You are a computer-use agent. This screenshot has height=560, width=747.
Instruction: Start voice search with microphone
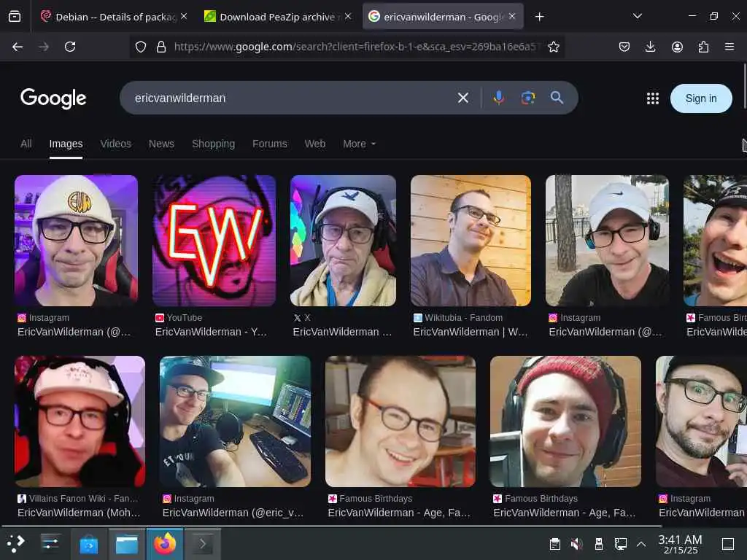click(x=498, y=98)
